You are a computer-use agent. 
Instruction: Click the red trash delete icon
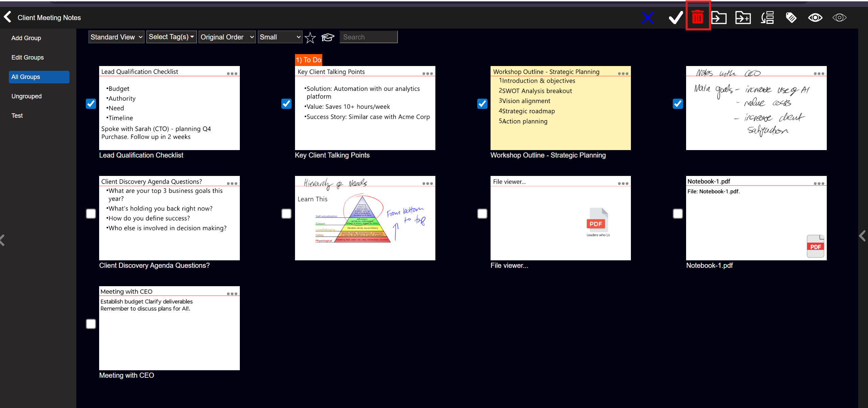pyautogui.click(x=697, y=17)
